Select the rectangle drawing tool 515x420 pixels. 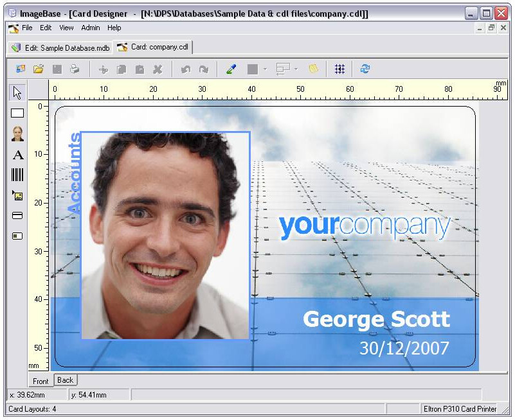point(17,113)
